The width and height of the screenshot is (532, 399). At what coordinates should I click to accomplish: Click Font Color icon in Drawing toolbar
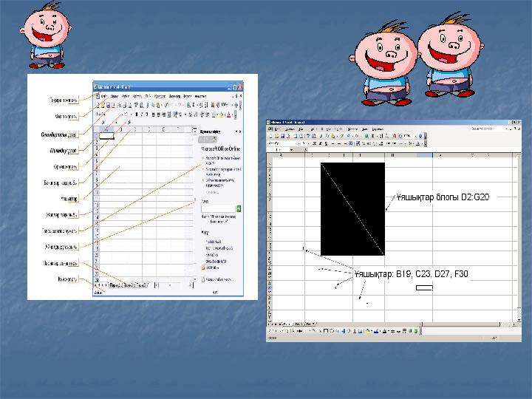click(384, 331)
